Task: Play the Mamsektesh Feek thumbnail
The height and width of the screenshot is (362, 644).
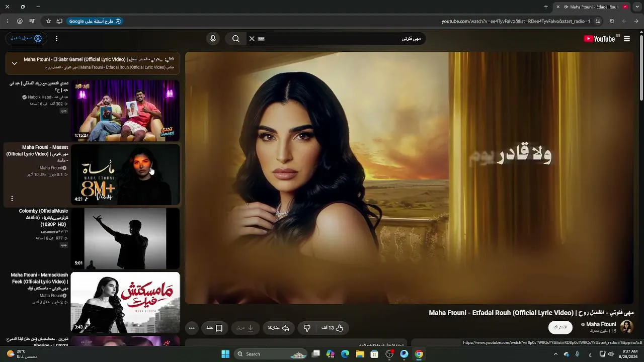Action: pyautogui.click(x=125, y=303)
